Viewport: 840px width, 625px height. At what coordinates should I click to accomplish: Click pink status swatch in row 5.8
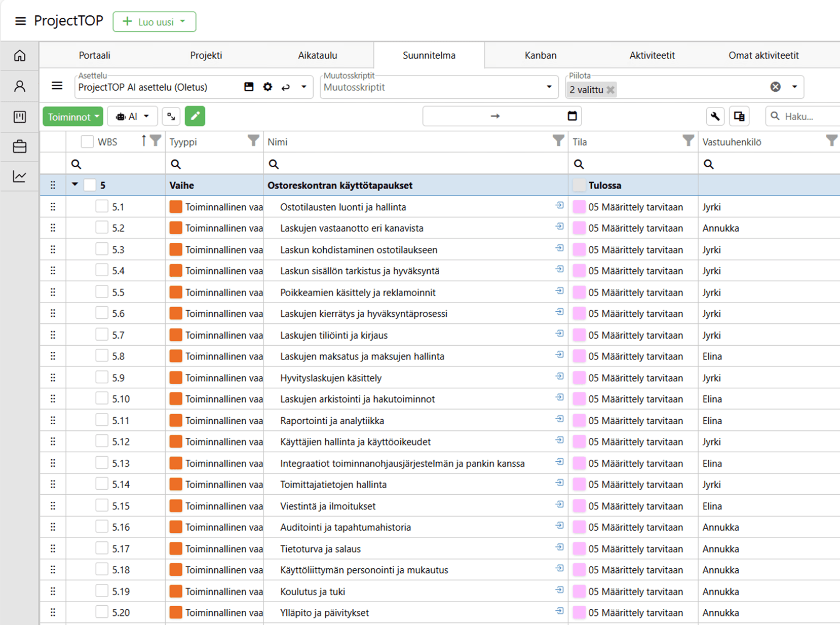pyautogui.click(x=579, y=356)
